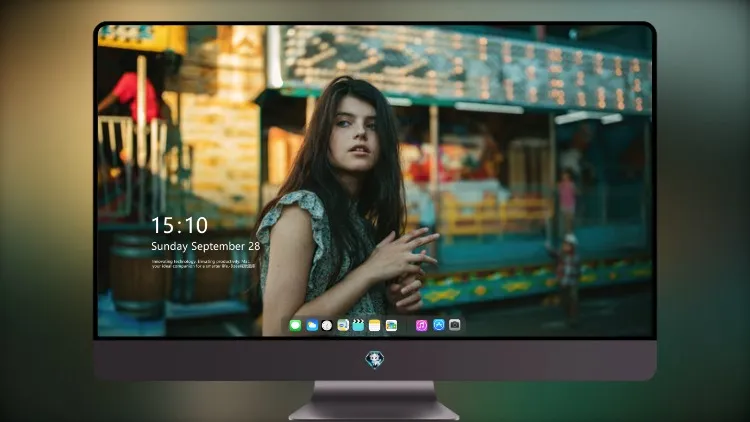The height and width of the screenshot is (422, 750).
Task: Click the logo badge on monitor chin
Action: point(375,360)
